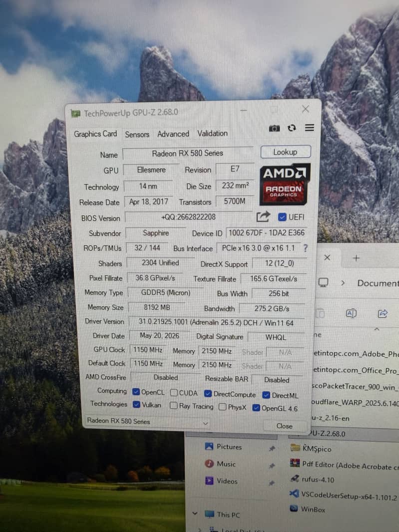Click the monitor icon in Explorer address bar
This screenshot has width=399, height=532.
(x=323, y=282)
